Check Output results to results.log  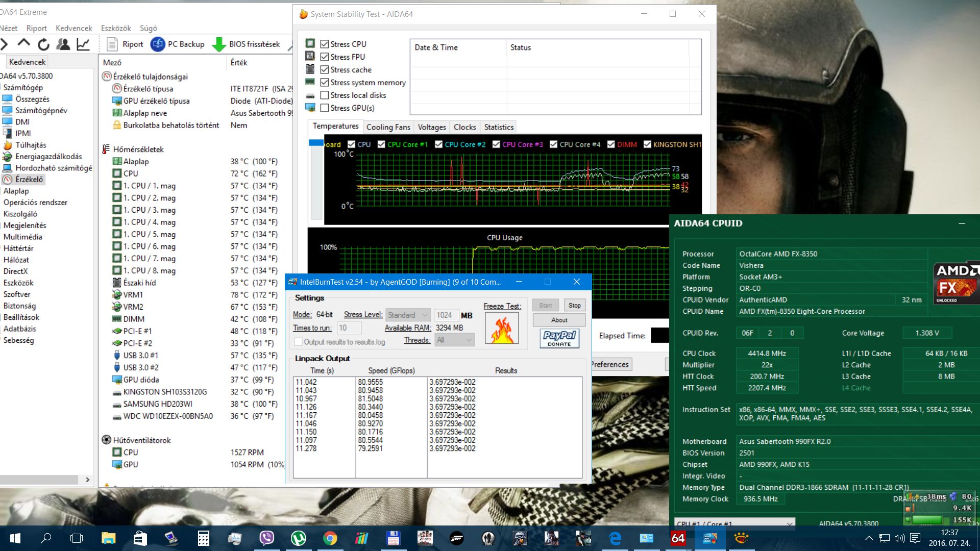coord(299,342)
